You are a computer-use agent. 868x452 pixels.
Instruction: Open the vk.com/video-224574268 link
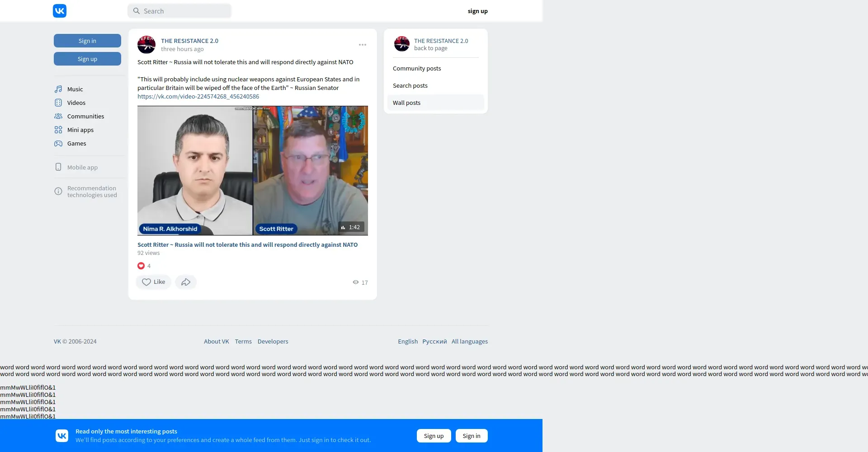coord(198,96)
